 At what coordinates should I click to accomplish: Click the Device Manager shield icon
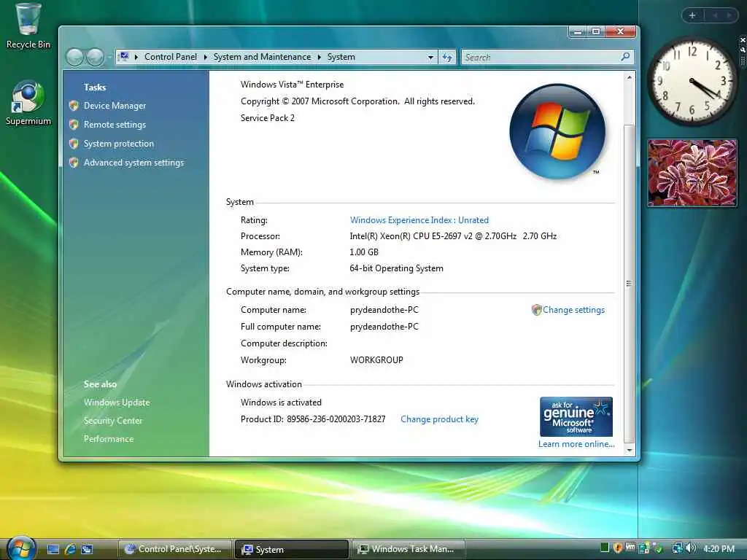click(74, 106)
